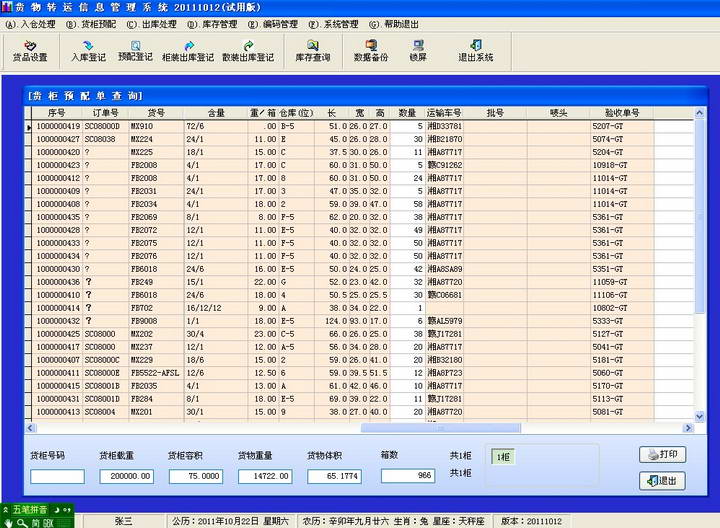Open the 库存查询 toolbar icon
This screenshot has width=720, height=528.
[313, 51]
